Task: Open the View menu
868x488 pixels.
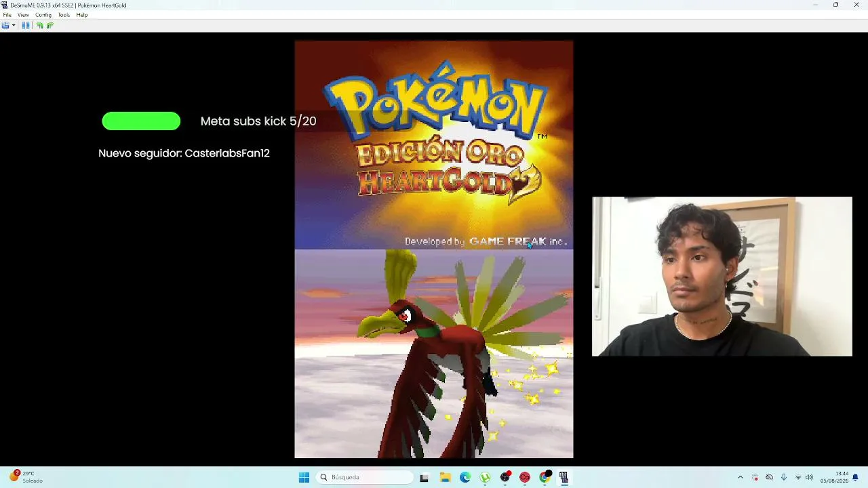Action: [23, 15]
